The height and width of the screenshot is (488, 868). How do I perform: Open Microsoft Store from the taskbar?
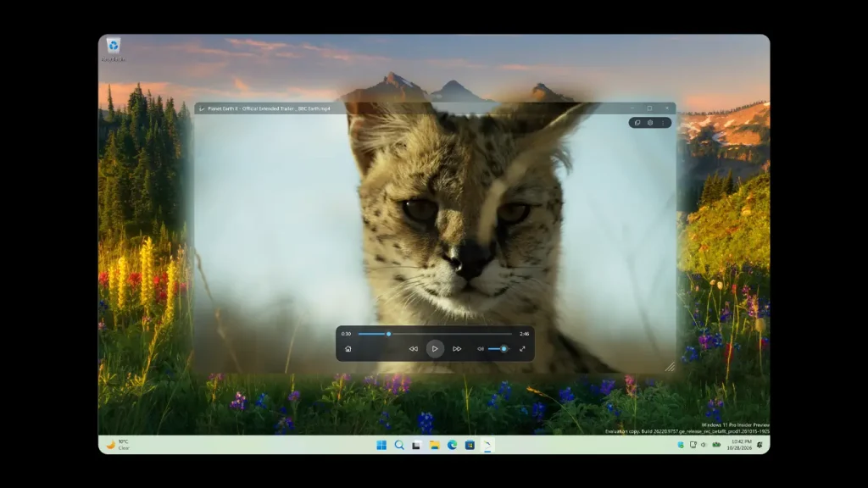(x=470, y=446)
